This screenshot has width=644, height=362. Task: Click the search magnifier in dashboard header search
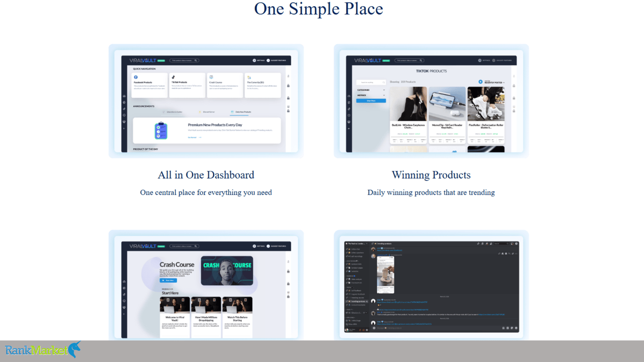196,60
